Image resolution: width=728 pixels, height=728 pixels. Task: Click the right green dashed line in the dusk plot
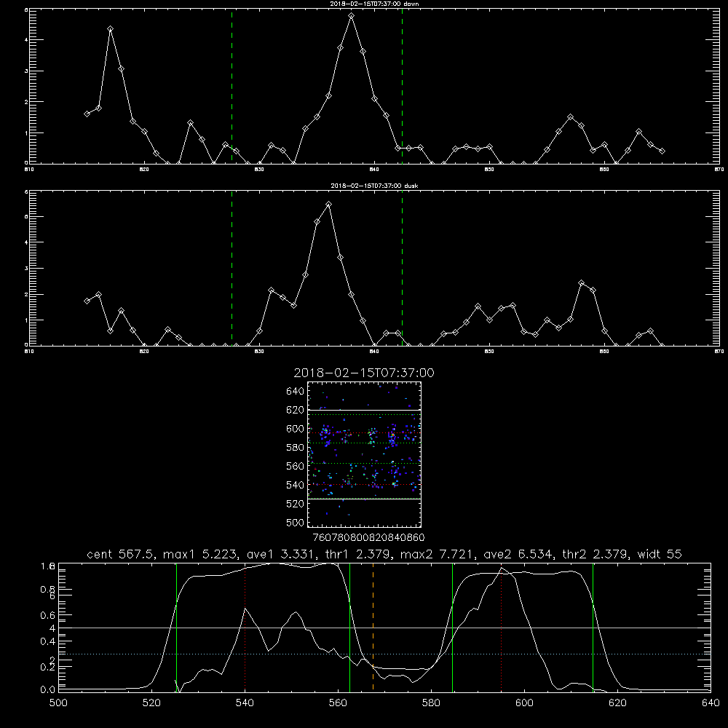coord(402,269)
